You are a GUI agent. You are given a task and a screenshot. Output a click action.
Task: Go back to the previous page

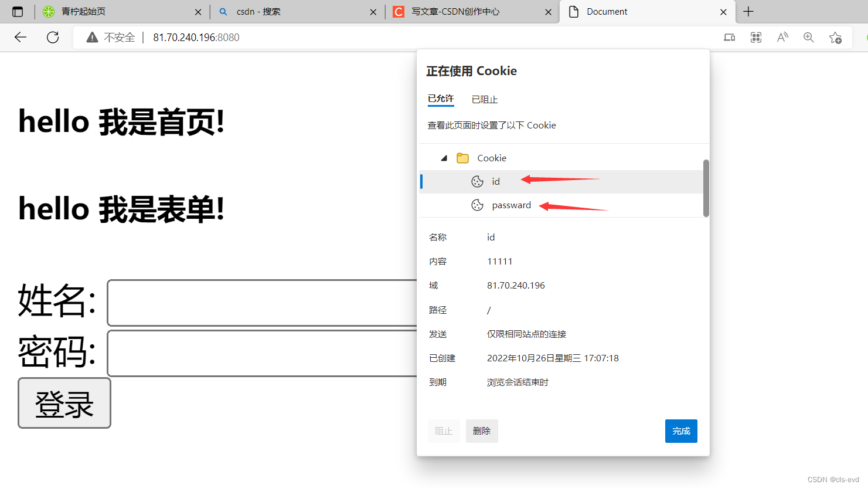coord(21,38)
